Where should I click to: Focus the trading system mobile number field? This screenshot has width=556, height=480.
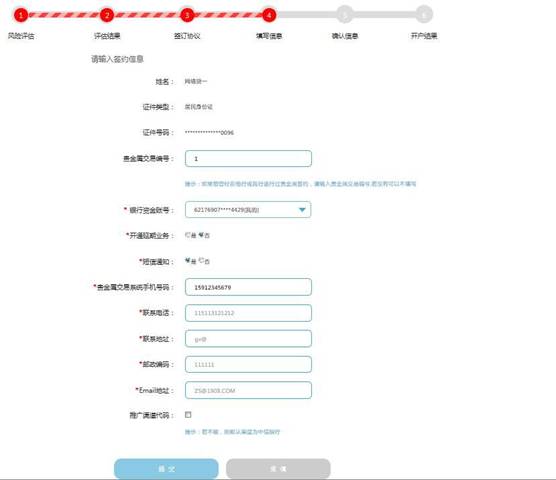[x=248, y=287]
